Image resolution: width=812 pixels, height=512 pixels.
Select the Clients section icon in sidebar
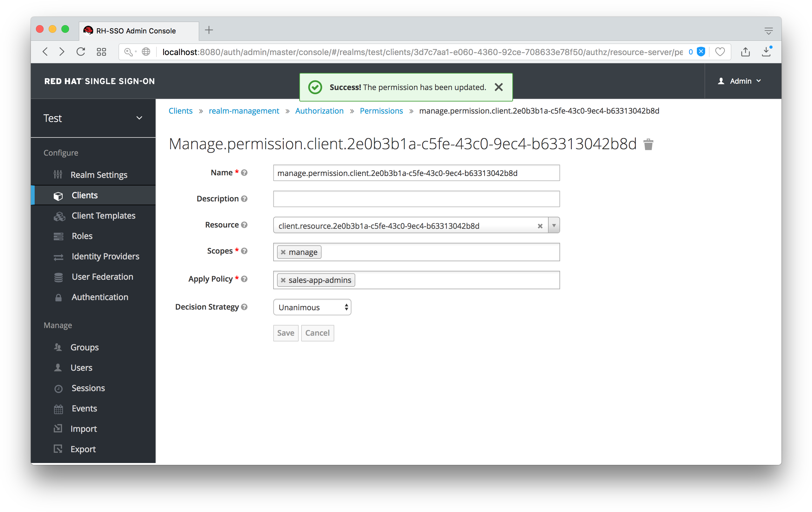(x=59, y=195)
